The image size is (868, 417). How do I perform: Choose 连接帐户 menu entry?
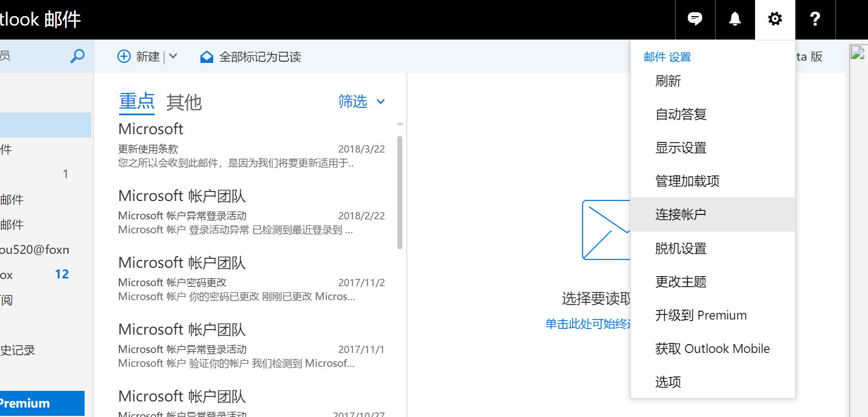point(713,214)
